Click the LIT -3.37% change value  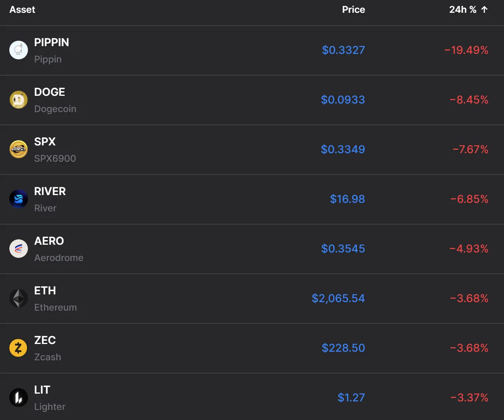click(469, 398)
